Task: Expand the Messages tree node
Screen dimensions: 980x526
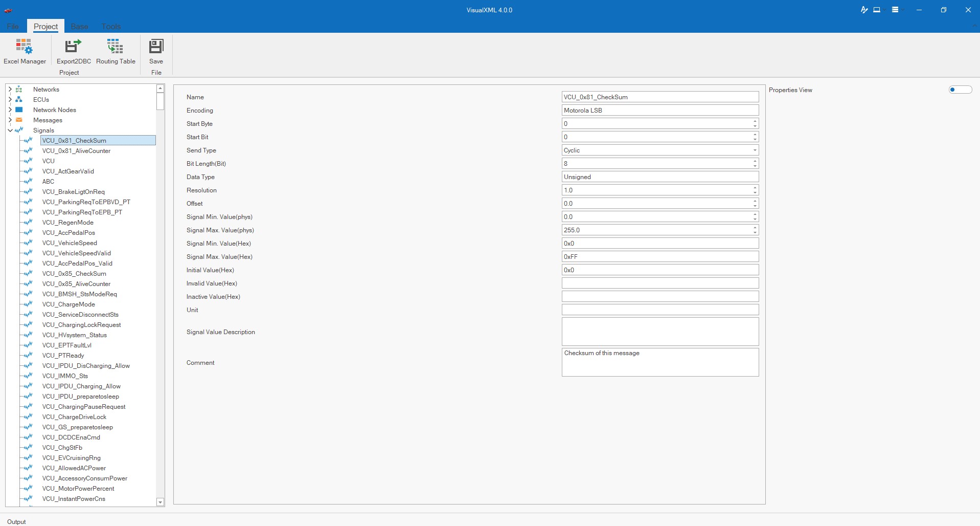Action: (x=10, y=120)
